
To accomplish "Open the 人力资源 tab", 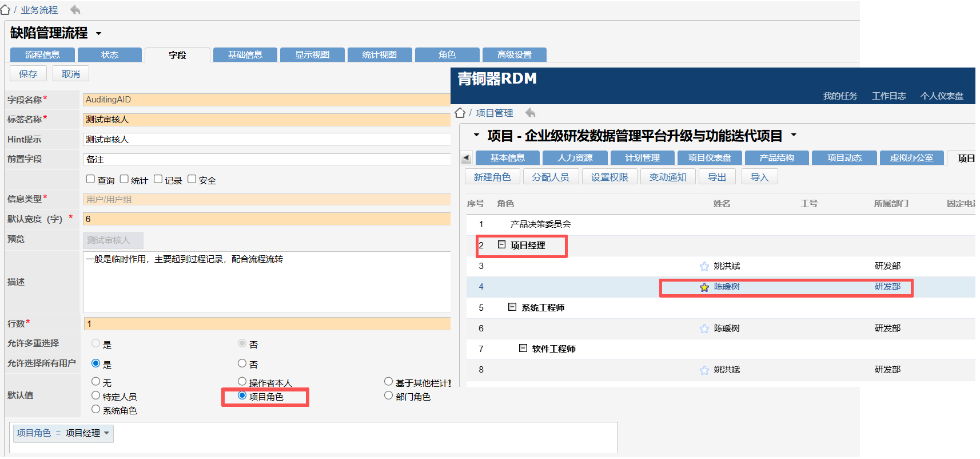I will pyautogui.click(x=575, y=158).
